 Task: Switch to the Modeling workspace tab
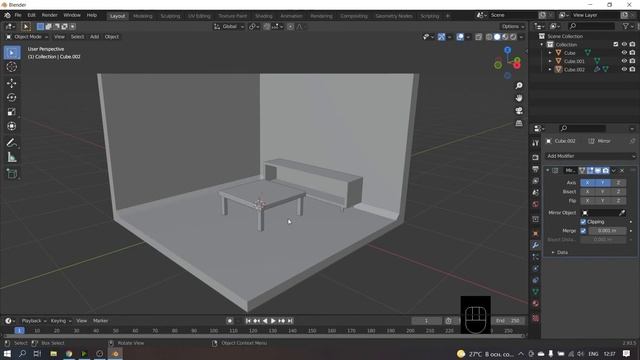point(142,16)
